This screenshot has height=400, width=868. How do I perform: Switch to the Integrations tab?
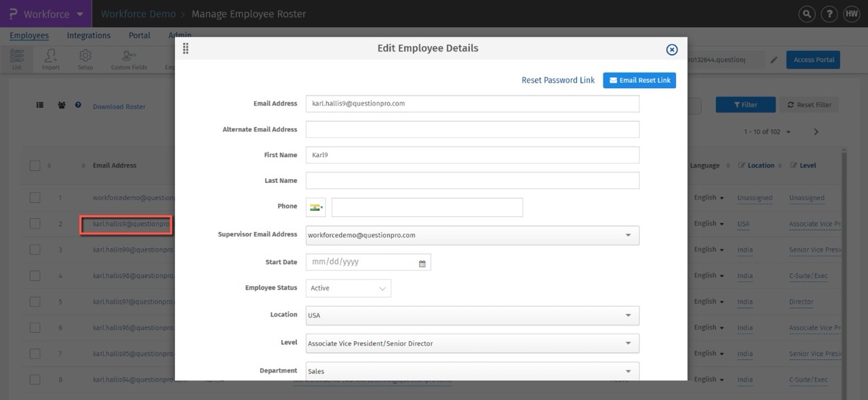click(89, 36)
